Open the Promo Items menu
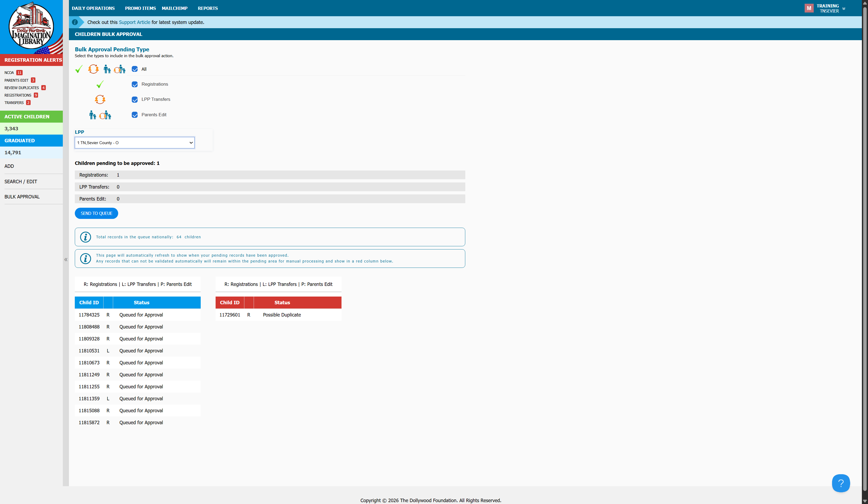Image resolution: width=868 pixels, height=504 pixels. tap(141, 8)
